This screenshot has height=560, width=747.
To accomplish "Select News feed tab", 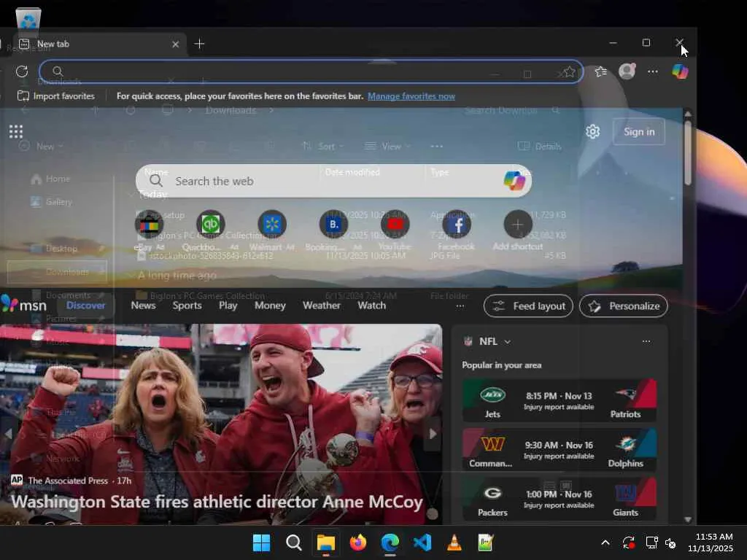I will 144,306.
